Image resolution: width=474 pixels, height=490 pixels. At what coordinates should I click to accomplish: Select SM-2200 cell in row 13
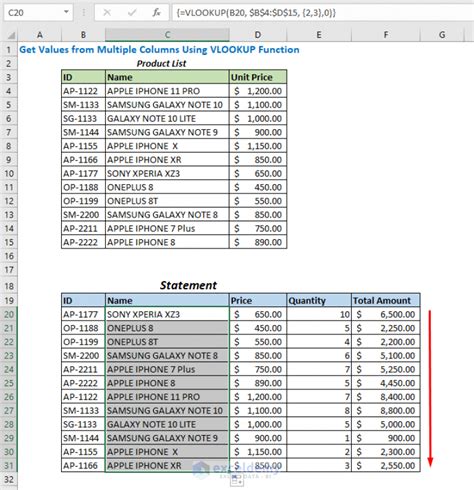pyautogui.click(x=83, y=215)
